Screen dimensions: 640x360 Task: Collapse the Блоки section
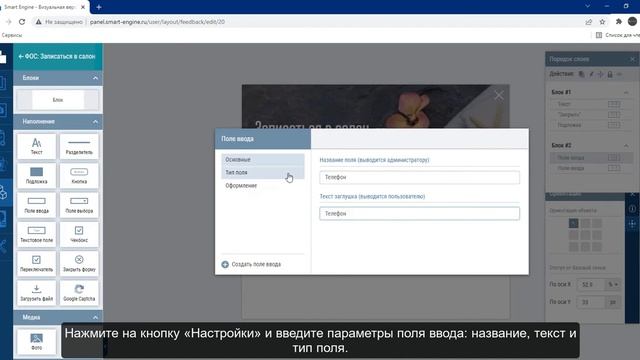(x=95, y=78)
